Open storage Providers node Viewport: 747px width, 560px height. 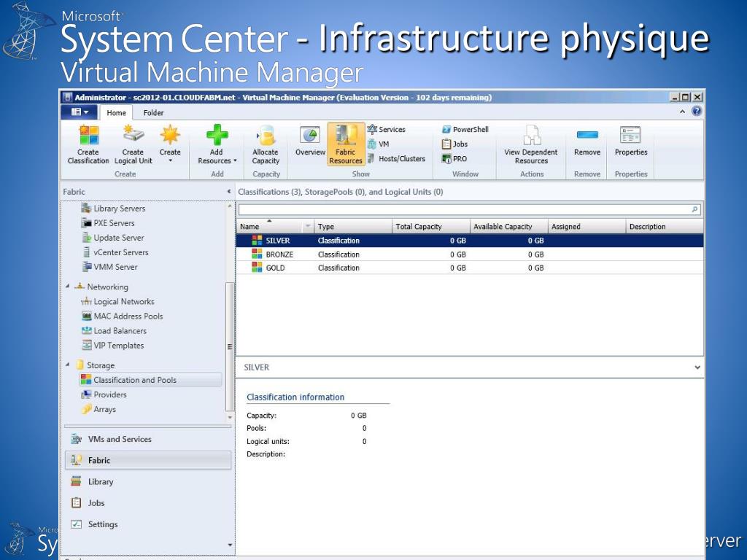pyautogui.click(x=104, y=394)
